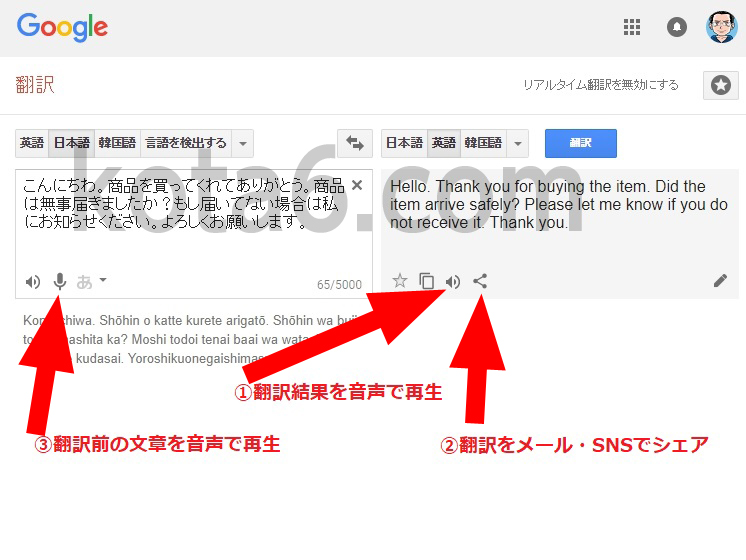Screen dimensions: 746x560
Task: Open the Google apps grid
Action: click(632, 27)
